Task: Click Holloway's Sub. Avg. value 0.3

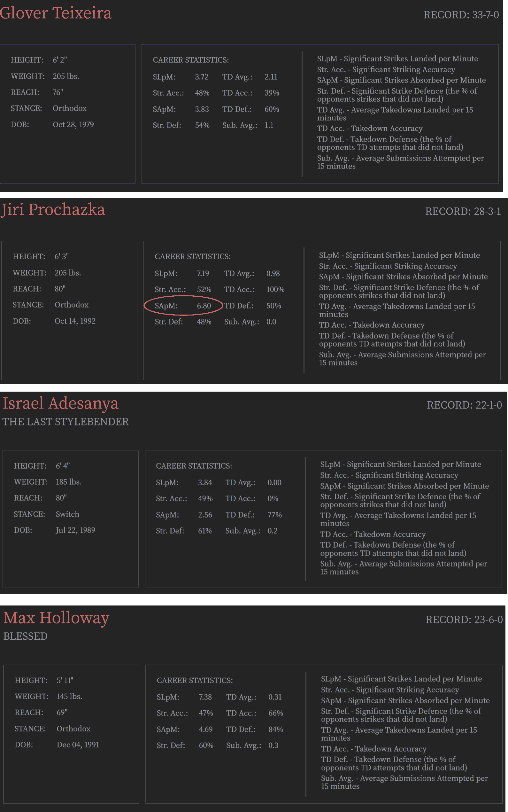Action: tap(273, 746)
